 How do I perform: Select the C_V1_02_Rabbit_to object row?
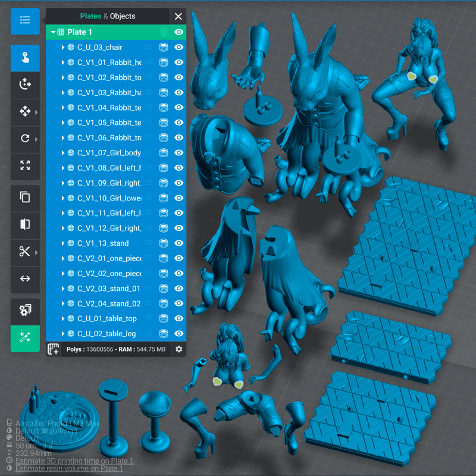pyautogui.click(x=116, y=77)
